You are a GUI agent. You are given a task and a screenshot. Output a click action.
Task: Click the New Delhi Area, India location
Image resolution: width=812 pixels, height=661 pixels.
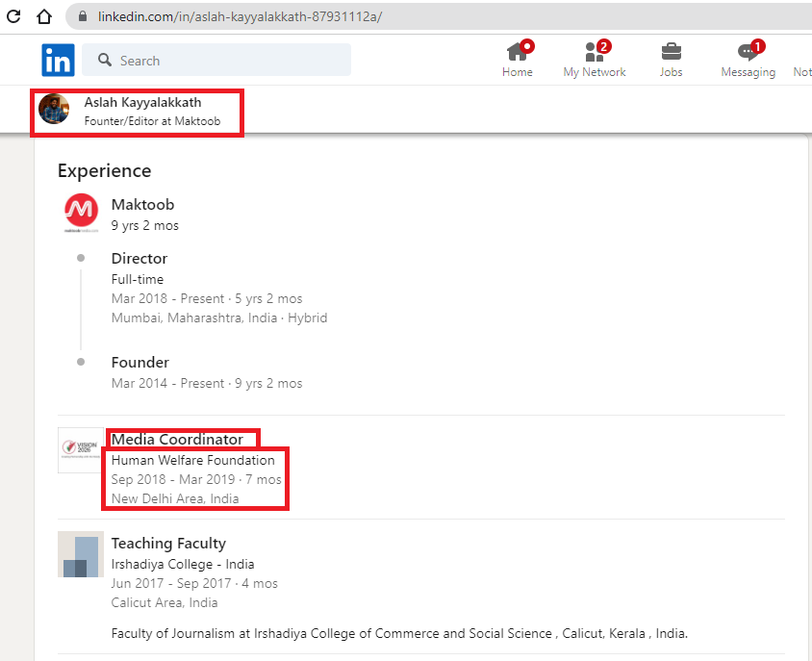pos(175,498)
